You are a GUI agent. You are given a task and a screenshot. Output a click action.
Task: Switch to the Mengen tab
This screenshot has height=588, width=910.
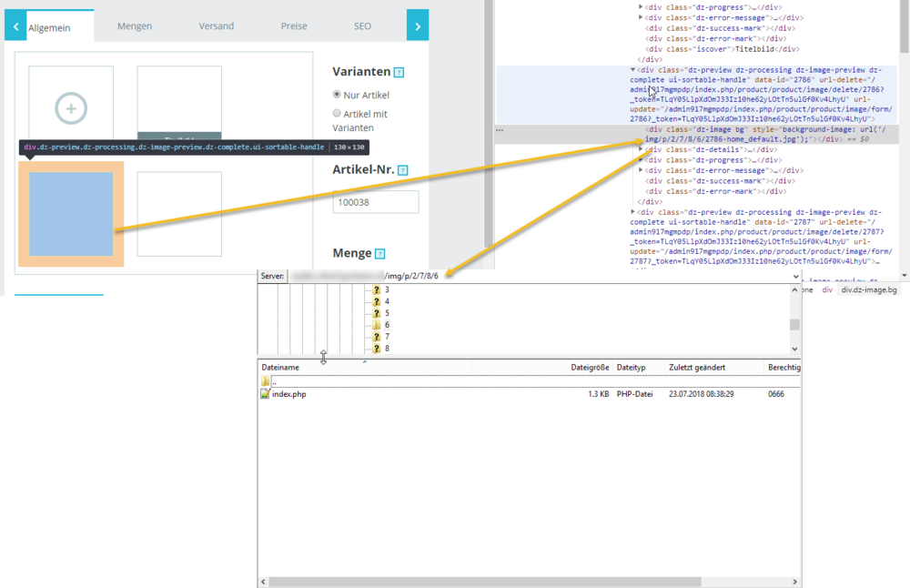tap(135, 25)
